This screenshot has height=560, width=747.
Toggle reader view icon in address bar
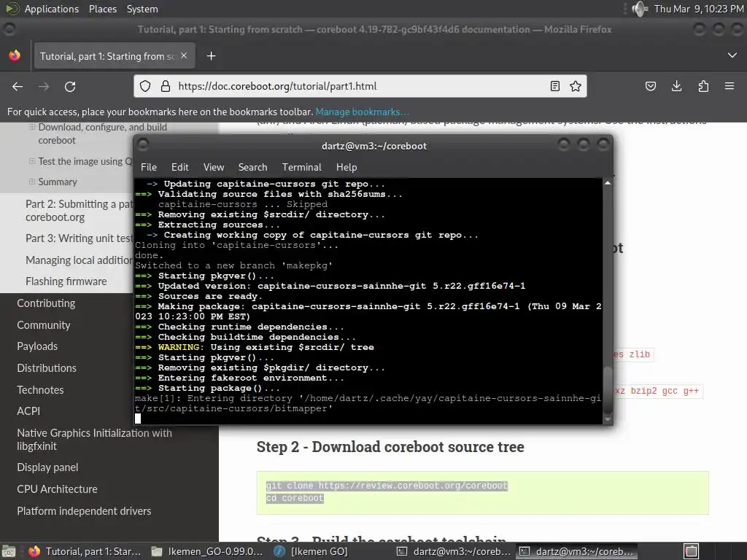[x=555, y=86]
